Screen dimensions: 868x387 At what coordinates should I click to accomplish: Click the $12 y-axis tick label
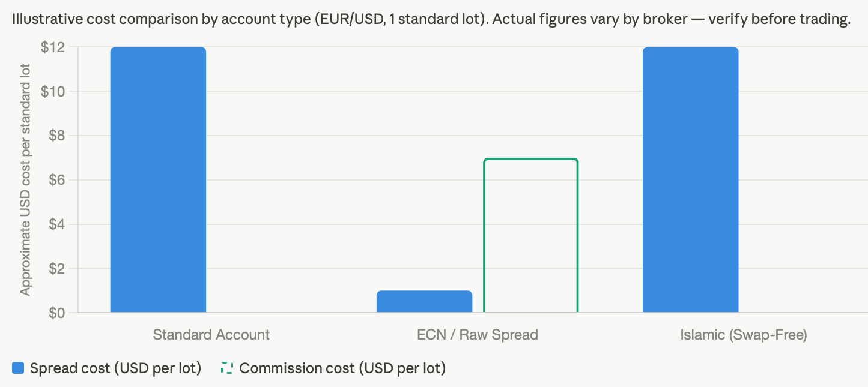(53, 47)
